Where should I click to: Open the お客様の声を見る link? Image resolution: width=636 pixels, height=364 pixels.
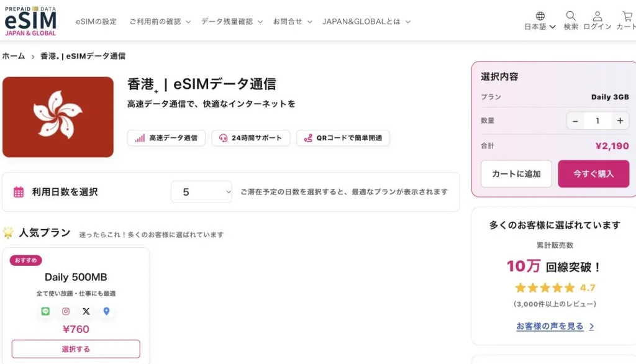tap(555, 326)
